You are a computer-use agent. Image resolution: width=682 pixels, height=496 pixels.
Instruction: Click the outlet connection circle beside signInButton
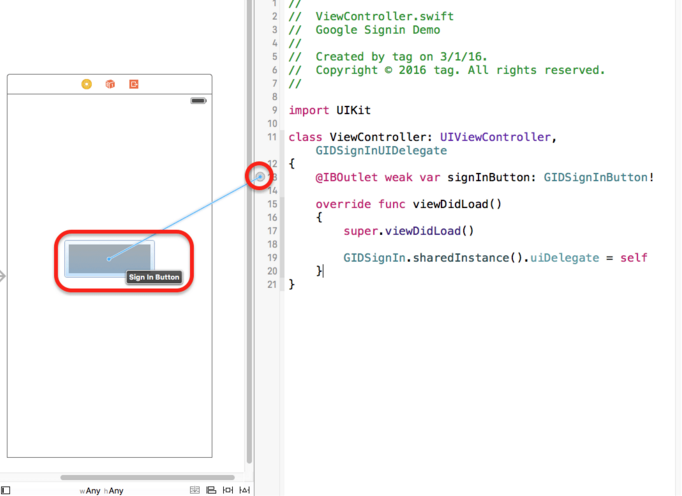point(260,176)
